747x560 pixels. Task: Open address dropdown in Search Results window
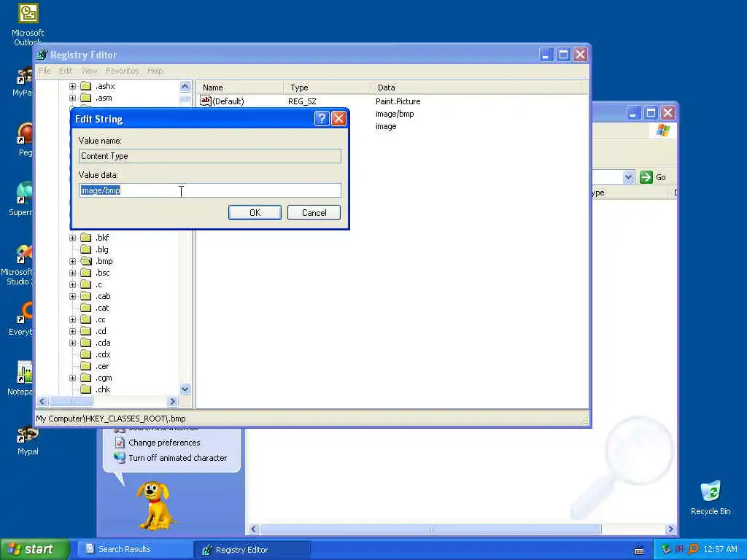tap(628, 177)
